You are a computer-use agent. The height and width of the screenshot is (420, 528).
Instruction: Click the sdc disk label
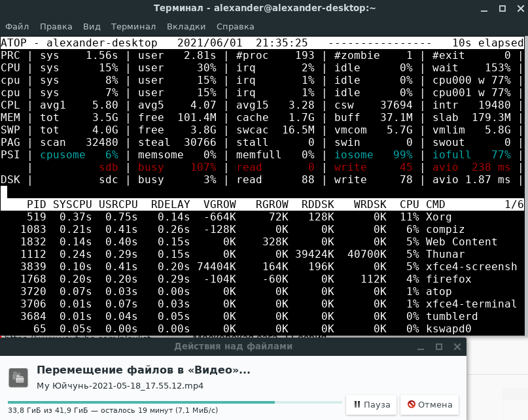point(109,180)
